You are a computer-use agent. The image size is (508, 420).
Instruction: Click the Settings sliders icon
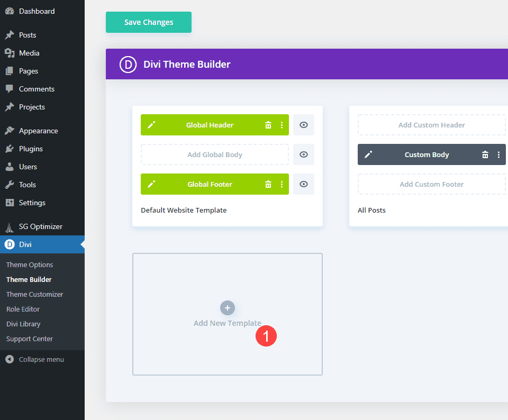[10, 203]
